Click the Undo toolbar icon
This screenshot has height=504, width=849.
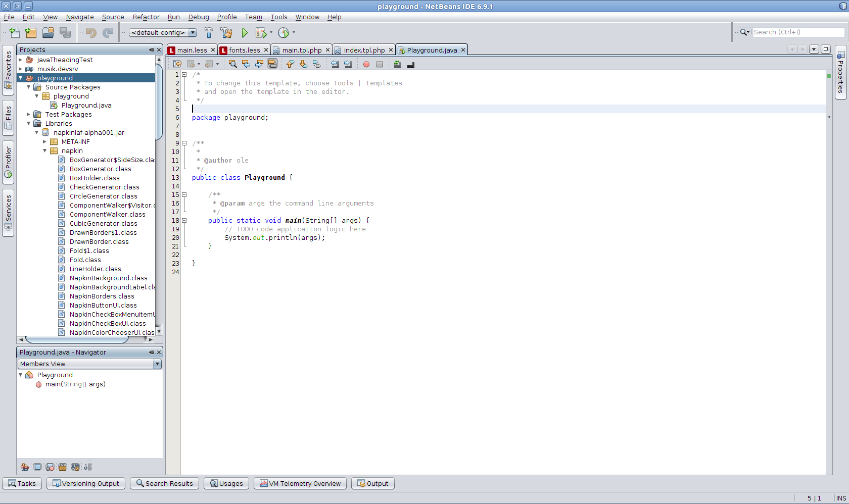tap(91, 32)
